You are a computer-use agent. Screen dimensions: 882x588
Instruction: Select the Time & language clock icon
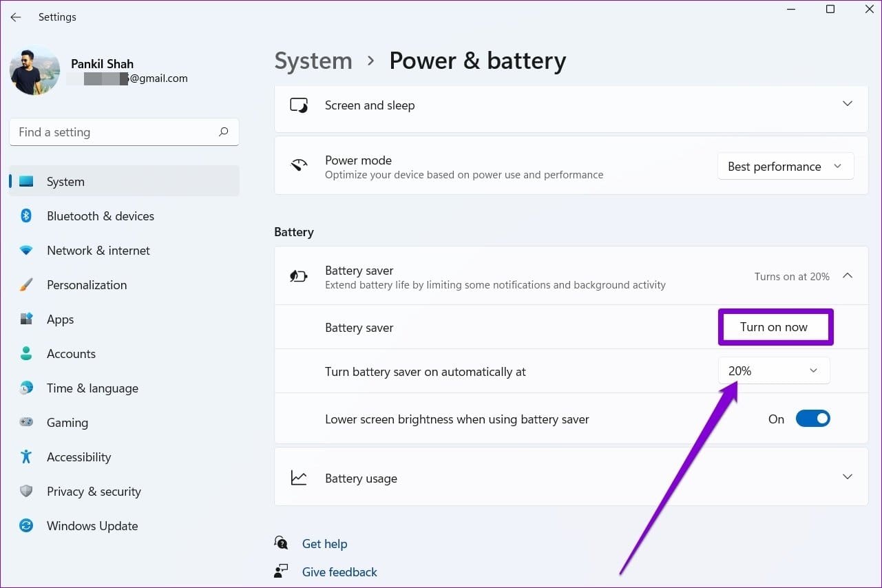tap(26, 388)
